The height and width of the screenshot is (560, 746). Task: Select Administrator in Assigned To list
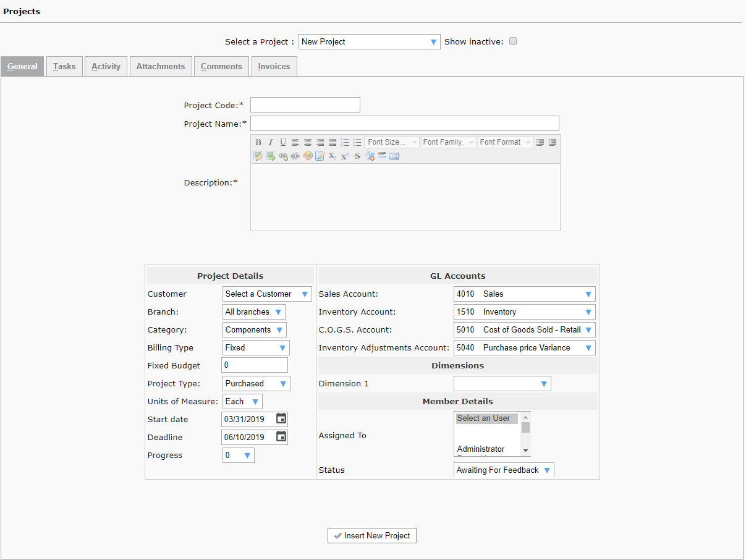coord(481,449)
